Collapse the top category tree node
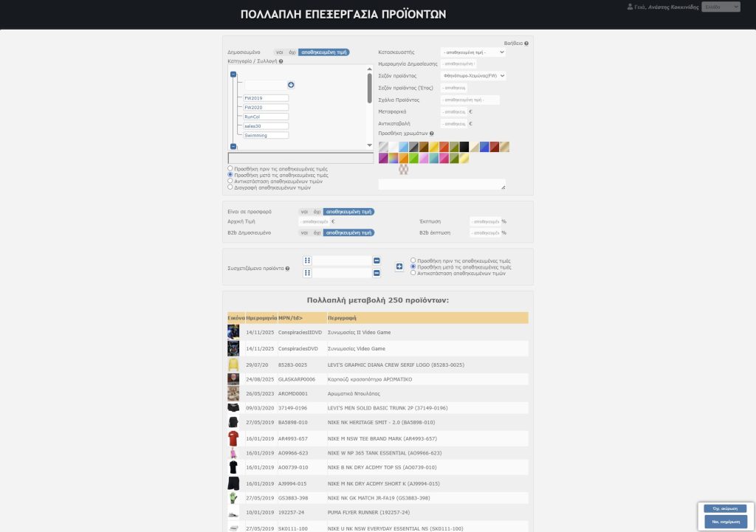Screen dimensions: 756x532 coord(233,75)
